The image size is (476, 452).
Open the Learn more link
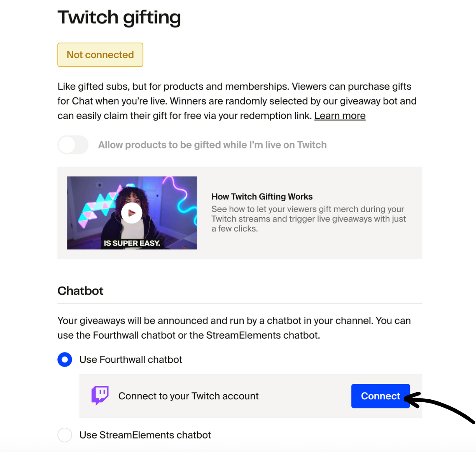[x=340, y=116]
